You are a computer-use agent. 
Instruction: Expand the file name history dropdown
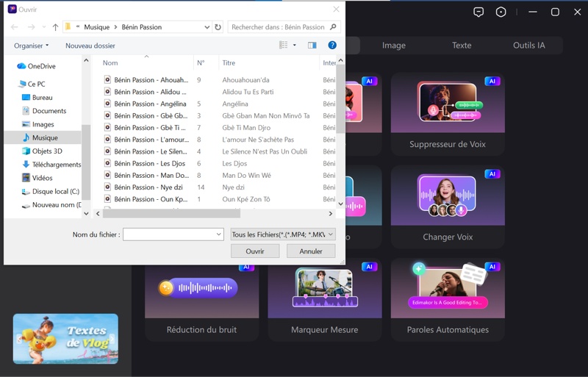pos(218,234)
